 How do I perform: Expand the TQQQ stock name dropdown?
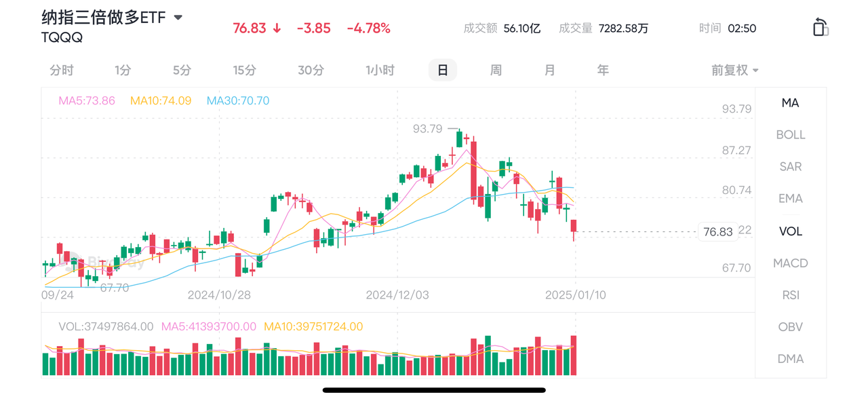178,18
